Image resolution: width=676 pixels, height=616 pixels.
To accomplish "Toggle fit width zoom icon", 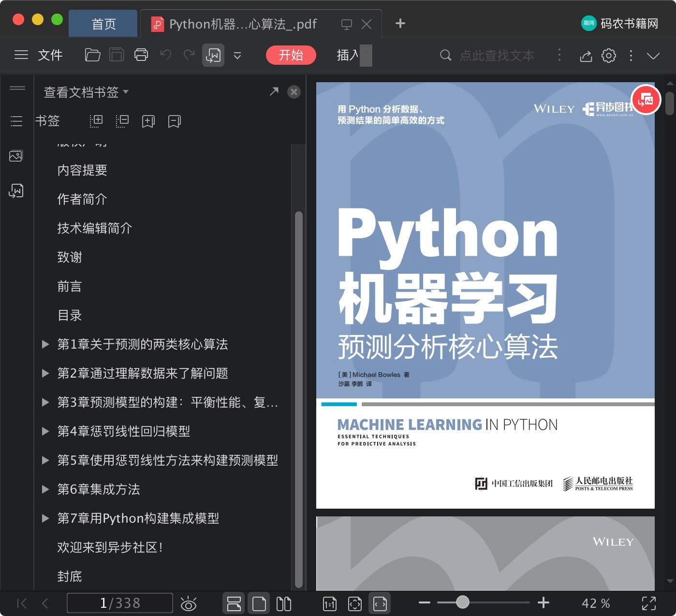I will click(380, 603).
